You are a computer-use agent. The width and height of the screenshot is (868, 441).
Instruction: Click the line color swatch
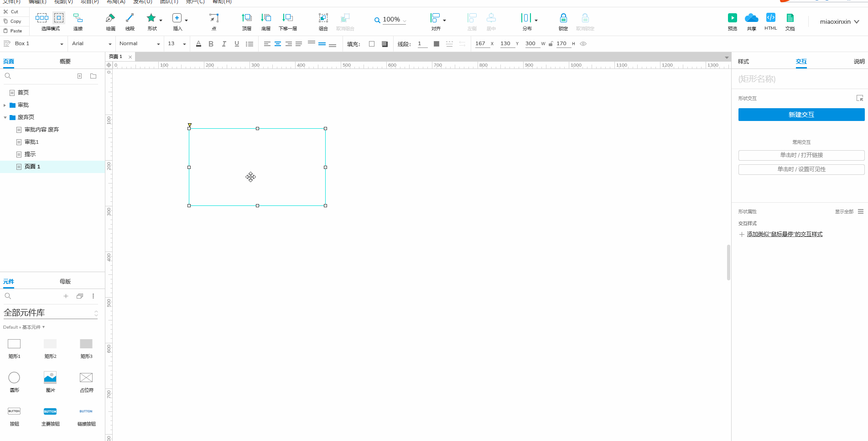(437, 44)
